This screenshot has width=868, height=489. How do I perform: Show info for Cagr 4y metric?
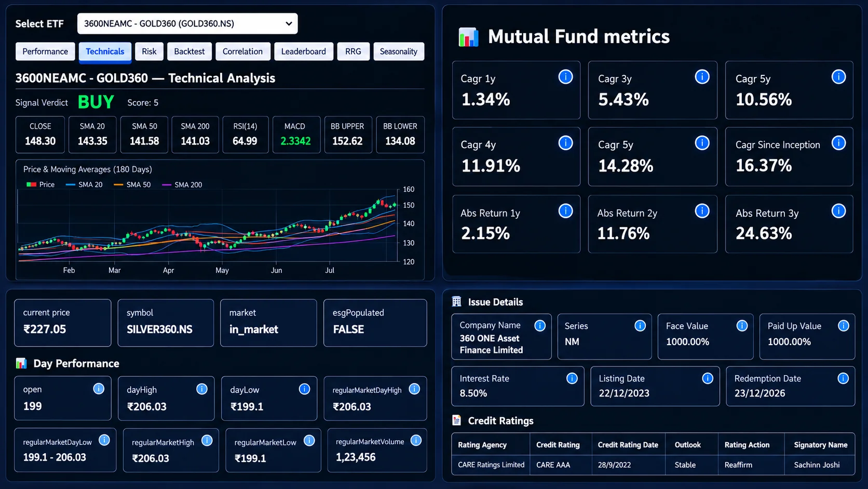[565, 143]
